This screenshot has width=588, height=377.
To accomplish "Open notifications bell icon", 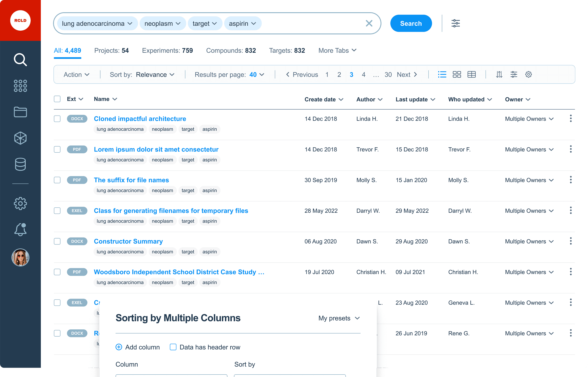I will [20, 230].
